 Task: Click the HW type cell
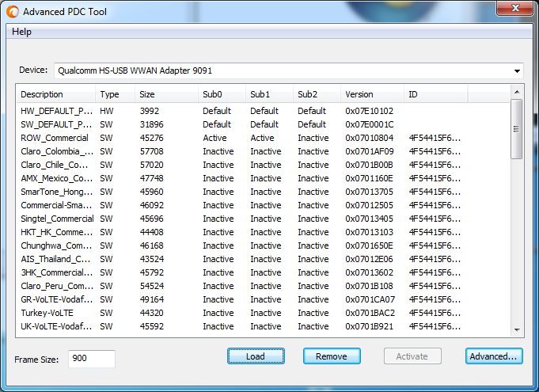pos(107,111)
